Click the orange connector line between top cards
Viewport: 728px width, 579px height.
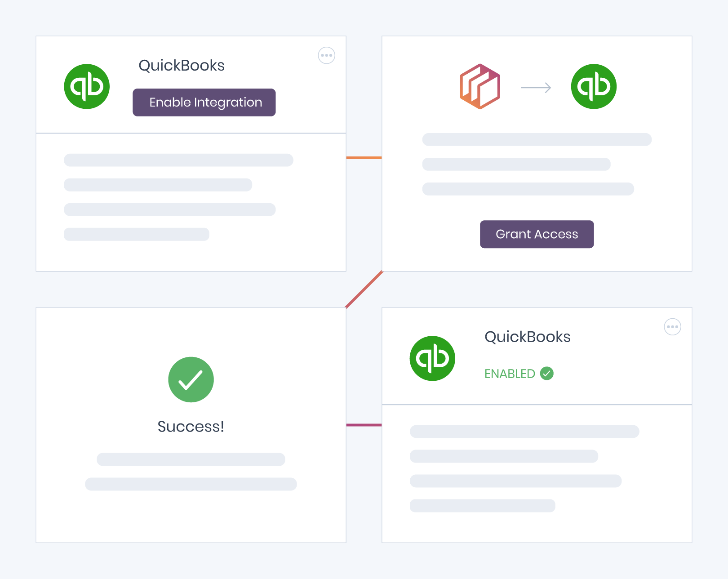pos(364,158)
